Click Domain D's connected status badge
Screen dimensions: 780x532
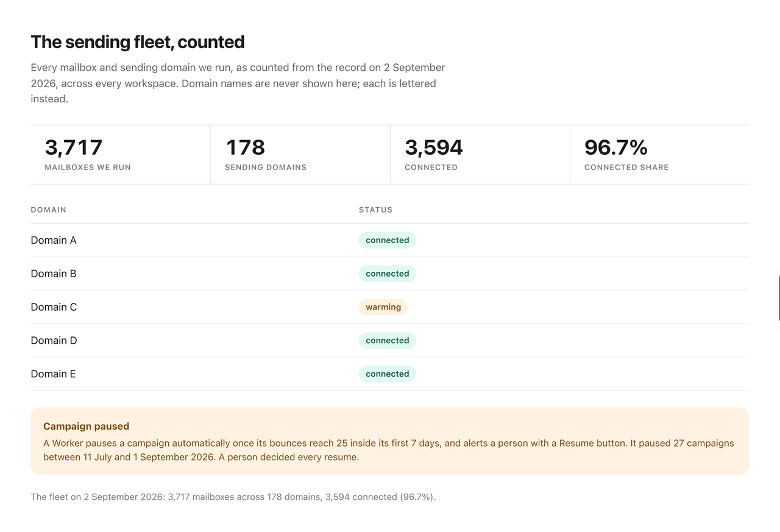388,341
